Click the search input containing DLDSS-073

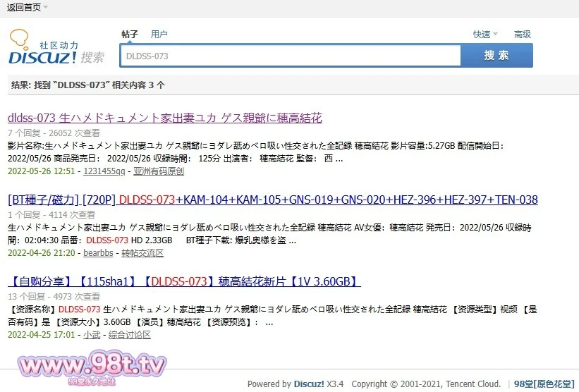point(289,56)
